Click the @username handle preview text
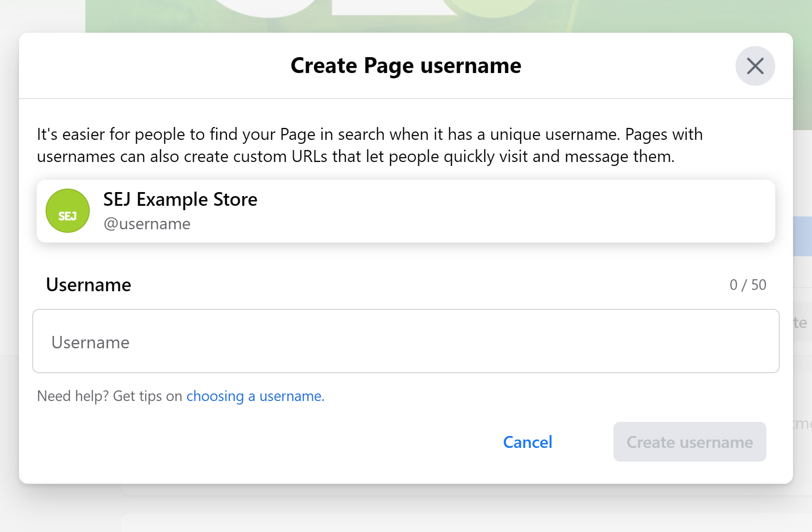The height and width of the screenshot is (532, 812). click(x=147, y=224)
